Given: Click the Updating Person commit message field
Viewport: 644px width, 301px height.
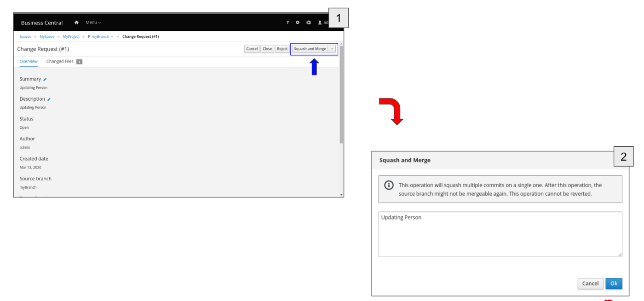Looking at the screenshot, I should [500, 234].
